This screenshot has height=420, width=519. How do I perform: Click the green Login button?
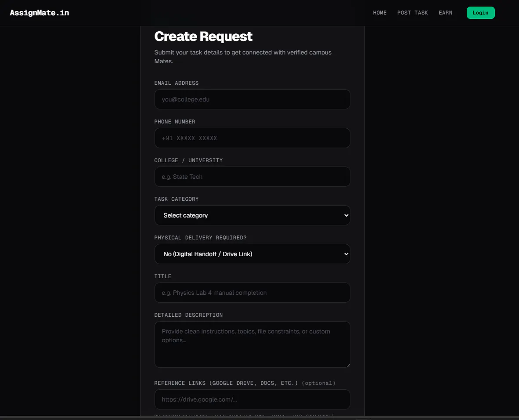tap(480, 13)
